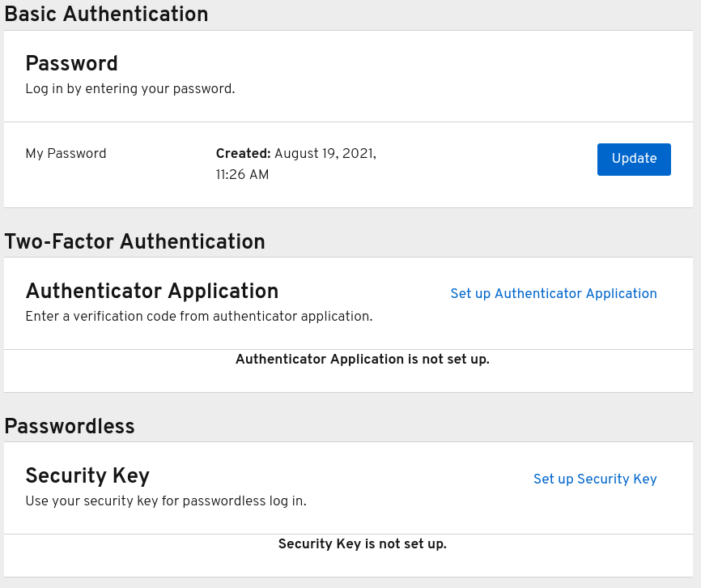Viewport: 701px width, 588px height.
Task: Click the Two-Factor Authentication section heading
Action: [x=134, y=242]
